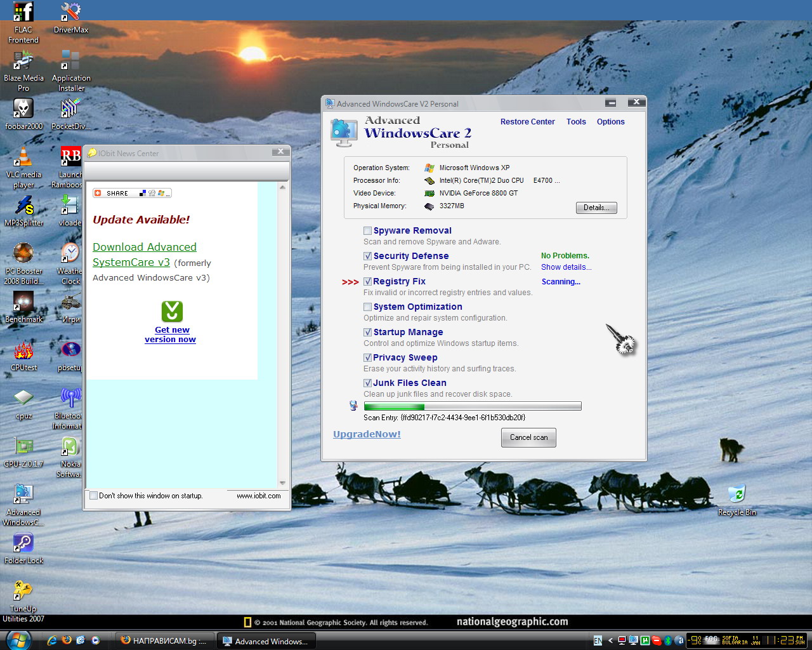Open PC Booster 2008 icon
The height and width of the screenshot is (650, 812).
point(23,263)
